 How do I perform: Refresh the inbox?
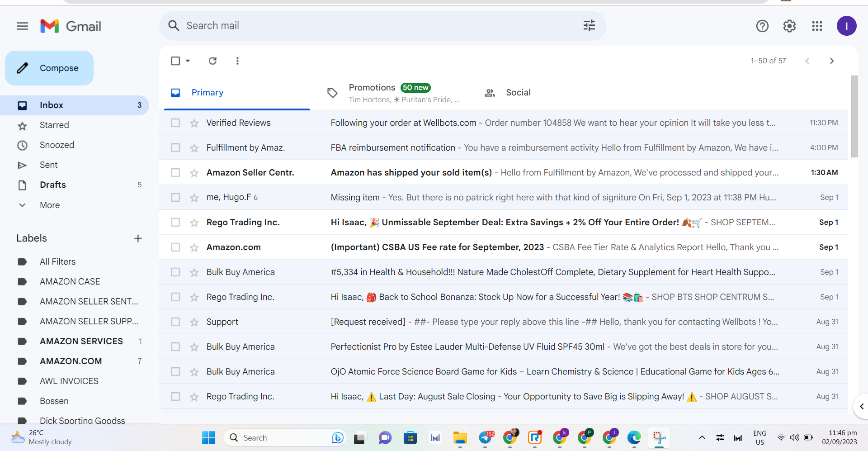212,61
